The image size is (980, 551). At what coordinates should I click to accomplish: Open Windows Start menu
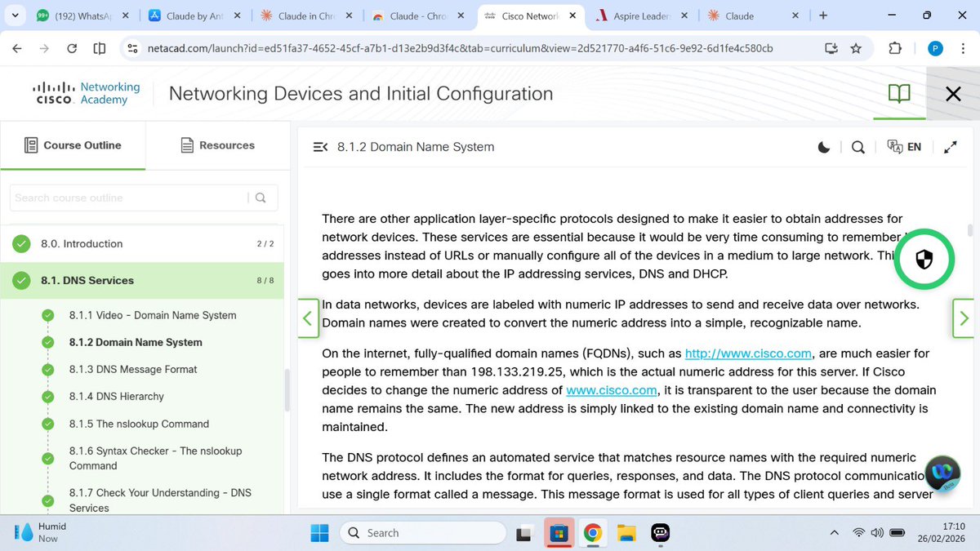coord(319,533)
